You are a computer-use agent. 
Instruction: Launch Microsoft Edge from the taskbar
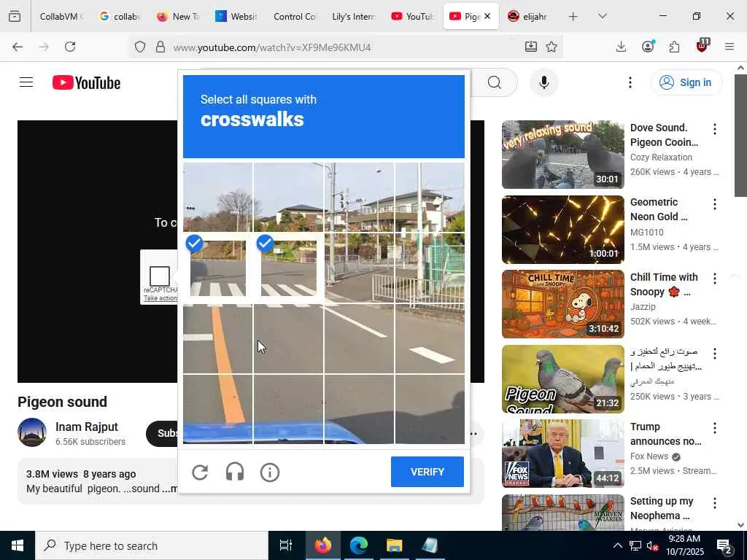point(359,545)
